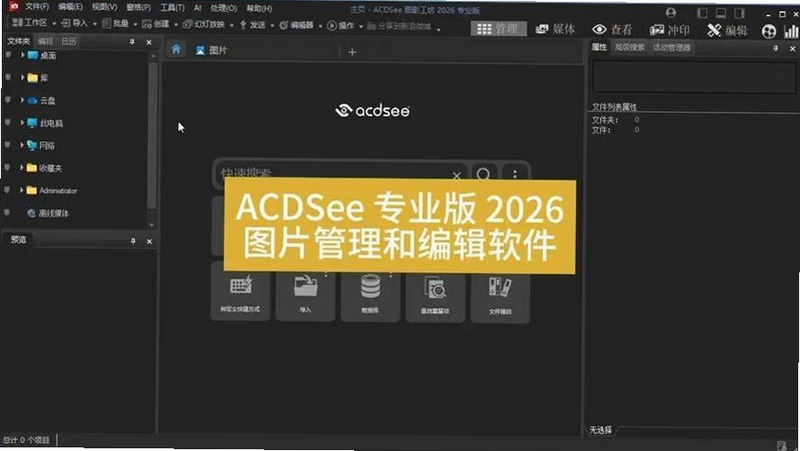Expand the 桌面 (Desktop) tree node
Viewport: 800px width, 451px height.
point(22,55)
